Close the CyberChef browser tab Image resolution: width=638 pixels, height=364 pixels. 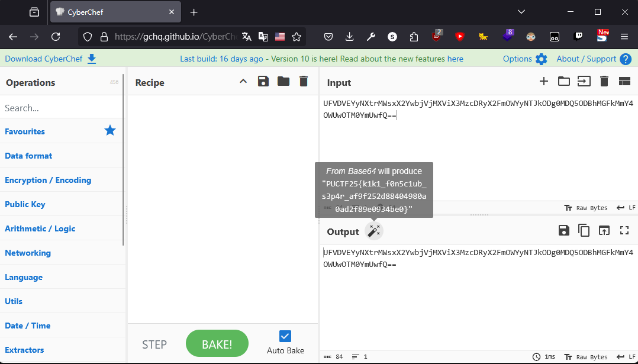click(172, 12)
